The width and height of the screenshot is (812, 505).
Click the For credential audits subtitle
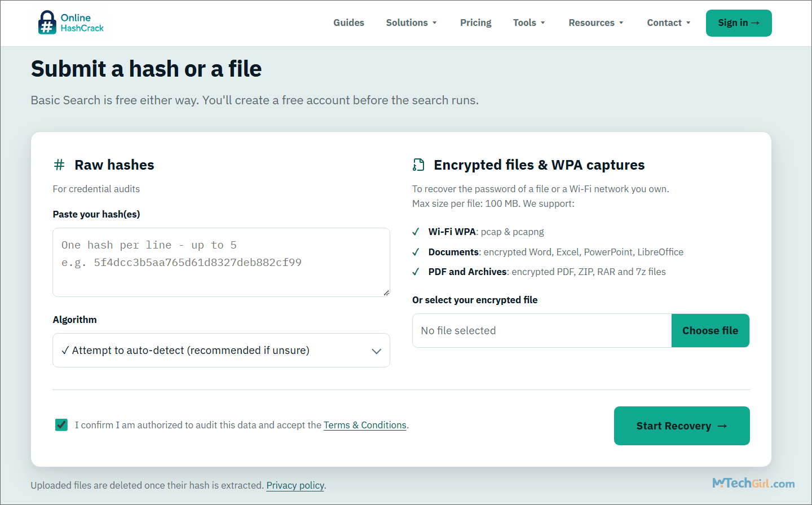pyautogui.click(x=96, y=189)
